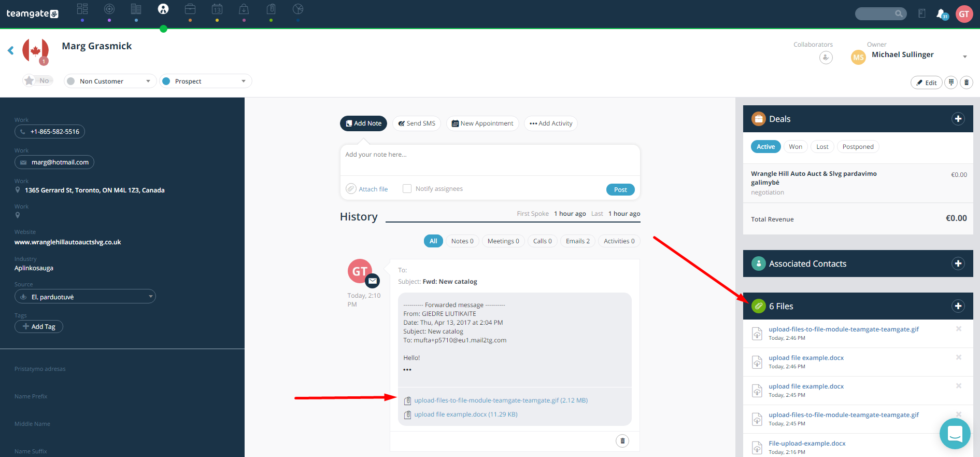
Task: Select the Won deals tab
Action: [x=796, y=147]
